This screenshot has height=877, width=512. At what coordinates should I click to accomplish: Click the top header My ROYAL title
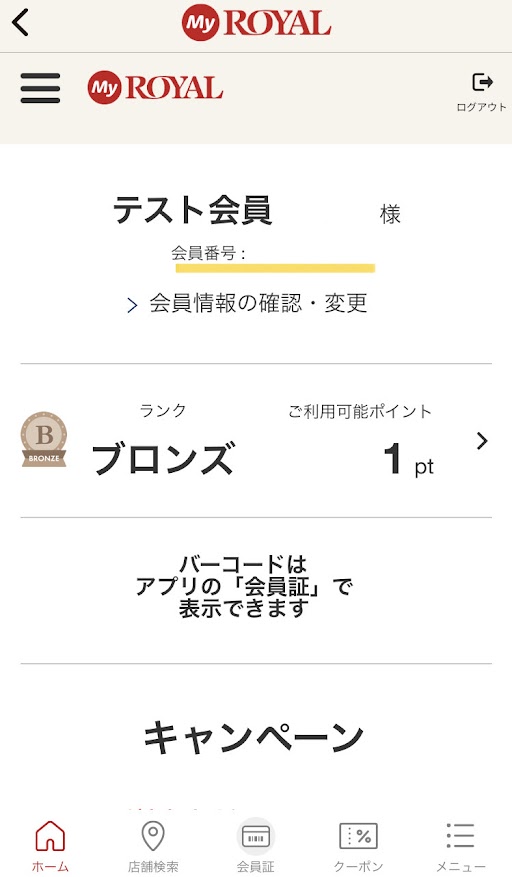pos(256,24)
